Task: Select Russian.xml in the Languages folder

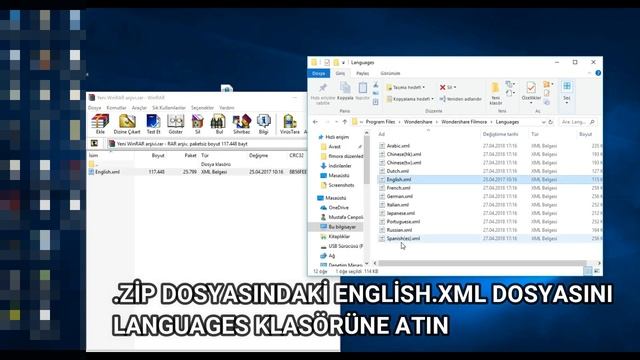Action: [x=399, y=230]
